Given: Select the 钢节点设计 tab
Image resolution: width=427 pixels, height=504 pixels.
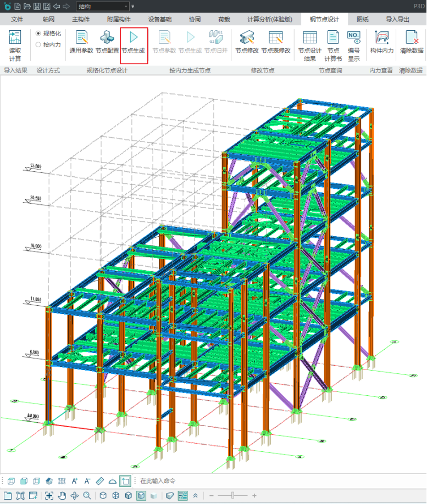Looking at the screenshot, I should 324,19.
